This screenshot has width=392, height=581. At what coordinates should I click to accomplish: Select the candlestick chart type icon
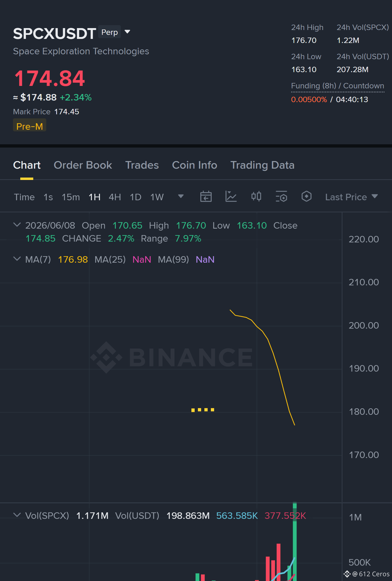256,196
